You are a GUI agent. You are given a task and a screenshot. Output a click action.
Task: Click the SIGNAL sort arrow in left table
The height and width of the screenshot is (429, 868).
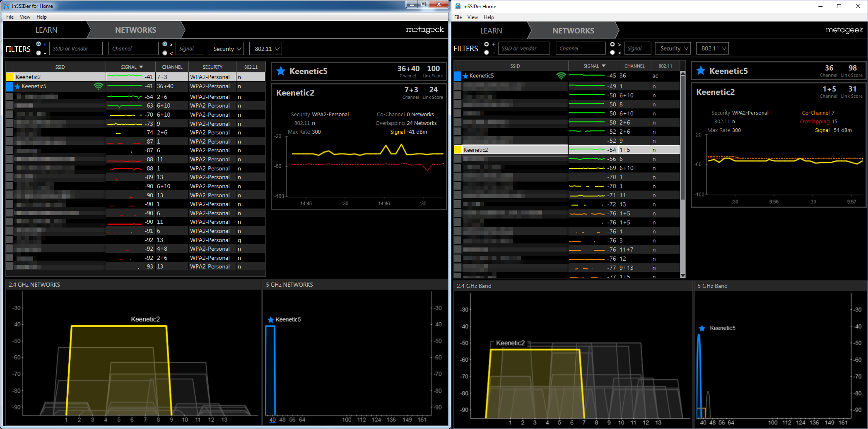(141, 67)
